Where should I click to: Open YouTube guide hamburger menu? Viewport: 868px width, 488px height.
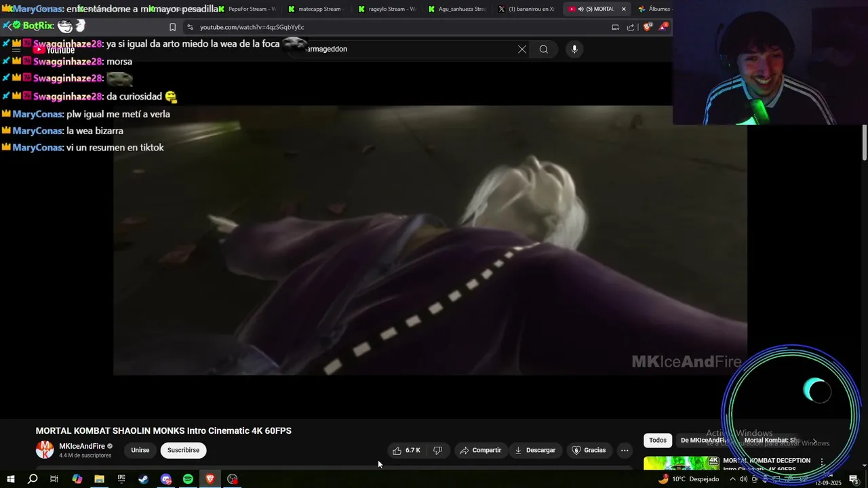[16, 49]
